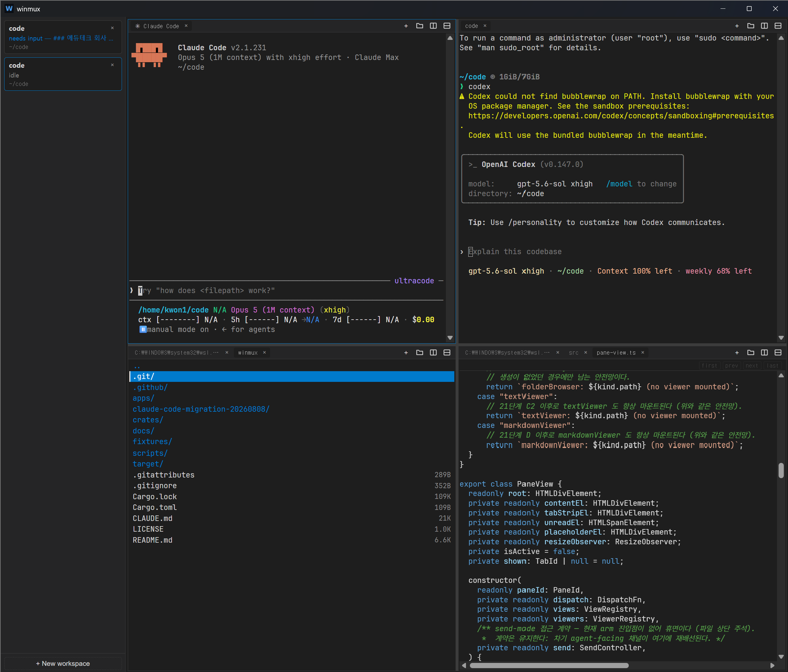This screenshot has height=672, width=788.
Task: Open the .github/ folder
Action: [292, 387]
